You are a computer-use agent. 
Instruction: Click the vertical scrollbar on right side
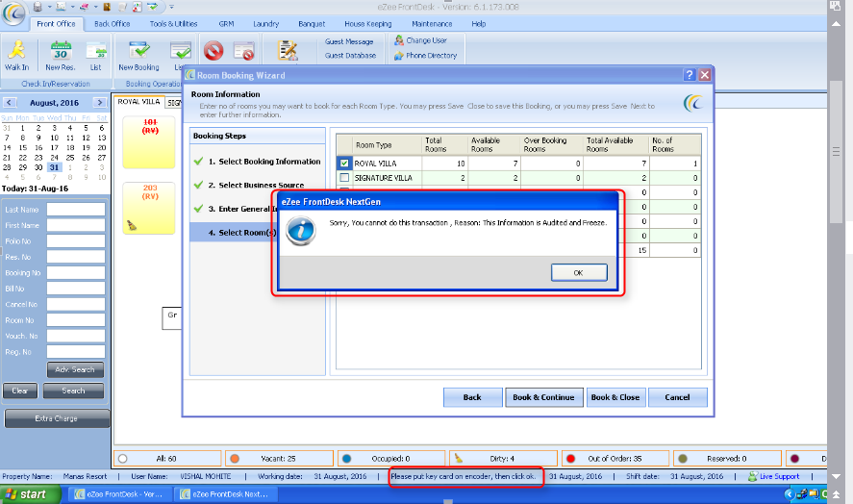coord(836,152)
